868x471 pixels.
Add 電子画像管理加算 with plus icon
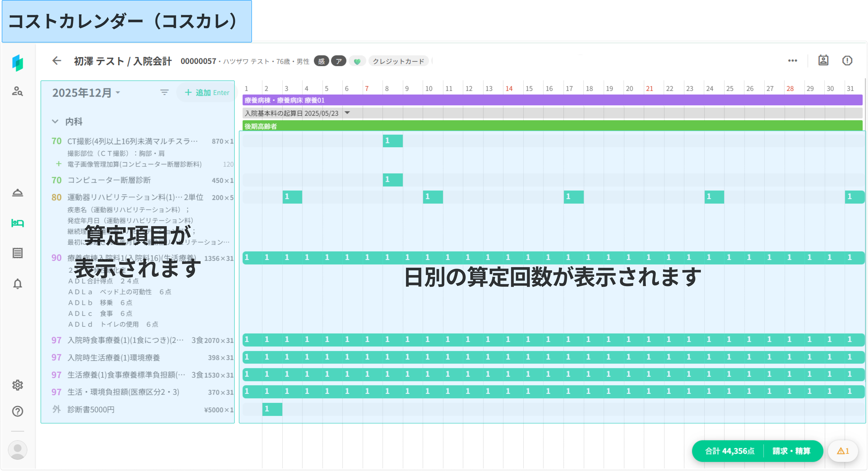click(59, 164)
